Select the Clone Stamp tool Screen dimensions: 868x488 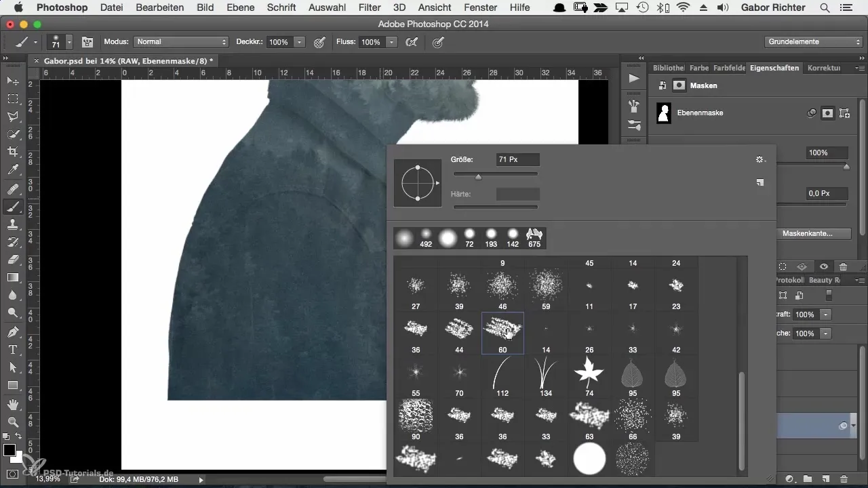point(13,224)
